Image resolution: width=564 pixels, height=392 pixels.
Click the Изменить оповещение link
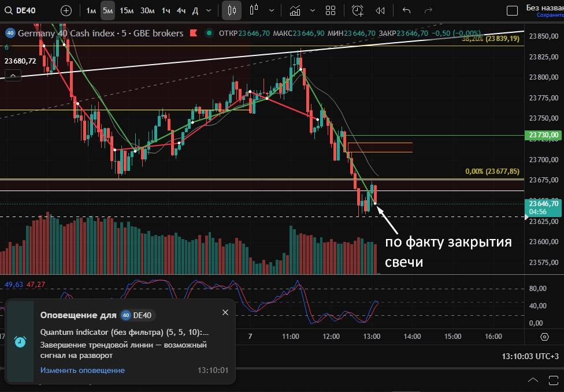click(x=82, y=370)
